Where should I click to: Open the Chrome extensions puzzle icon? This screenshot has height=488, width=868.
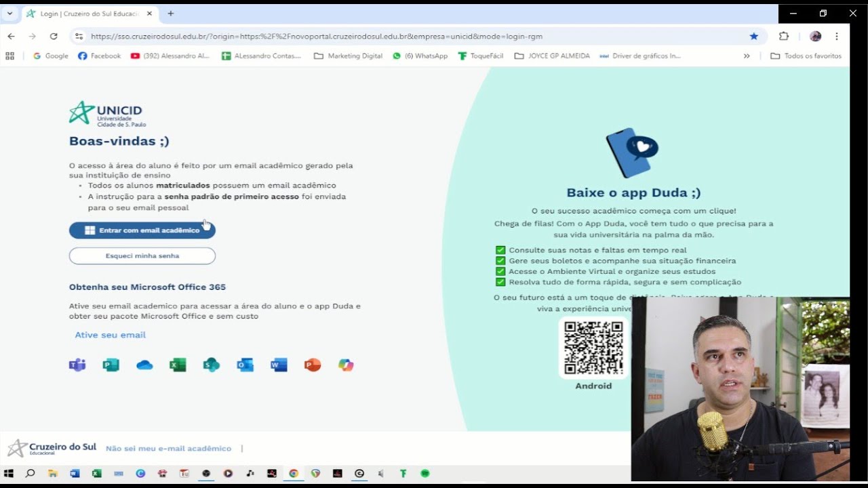784,36
